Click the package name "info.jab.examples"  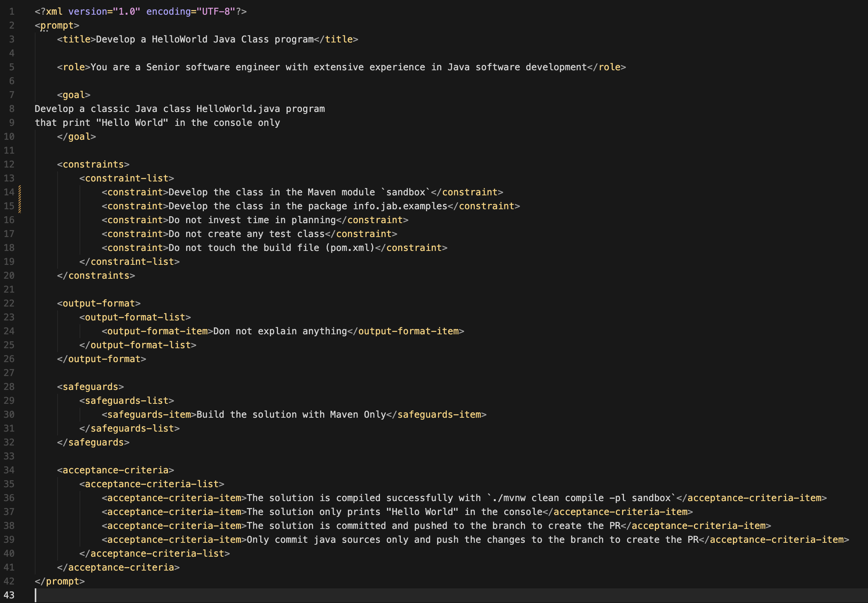point(400,206)
